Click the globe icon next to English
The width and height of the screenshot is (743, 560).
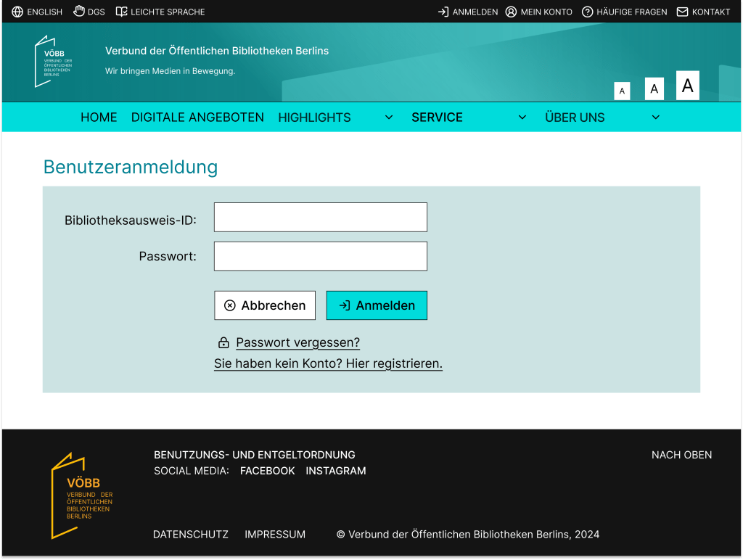[17, 12]
